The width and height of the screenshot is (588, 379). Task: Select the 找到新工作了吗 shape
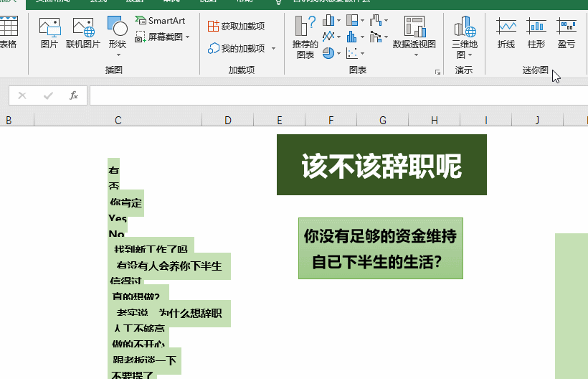[151, 245]
